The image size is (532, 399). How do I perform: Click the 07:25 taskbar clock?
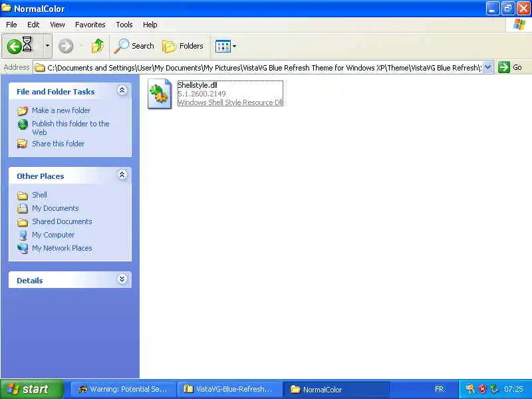coord(513,389)
